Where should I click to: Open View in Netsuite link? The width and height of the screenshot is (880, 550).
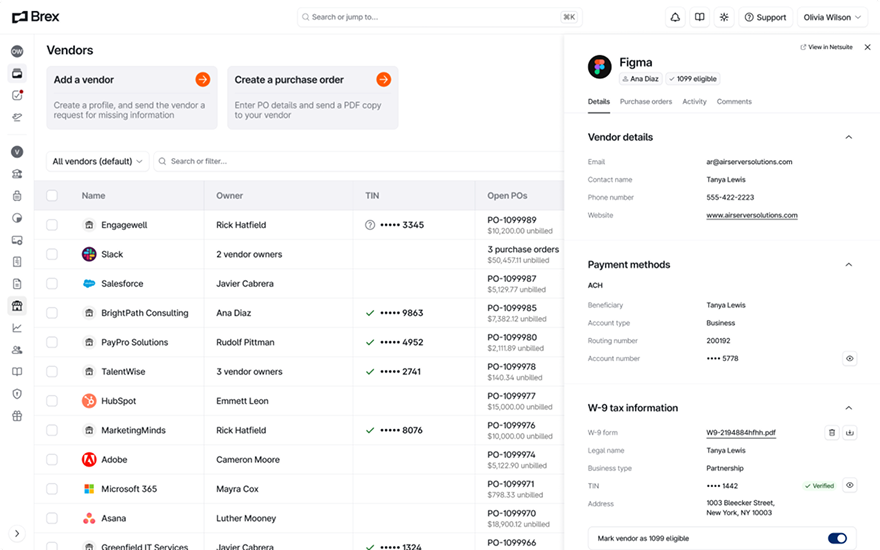[826, 47]
